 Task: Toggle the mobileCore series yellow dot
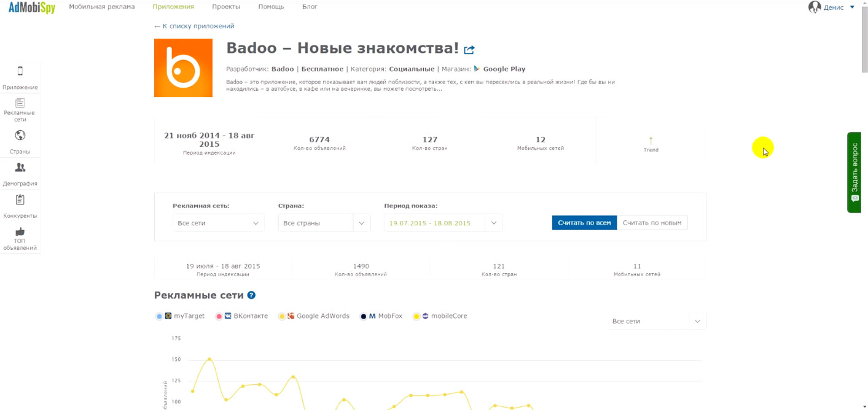point(416,317)
